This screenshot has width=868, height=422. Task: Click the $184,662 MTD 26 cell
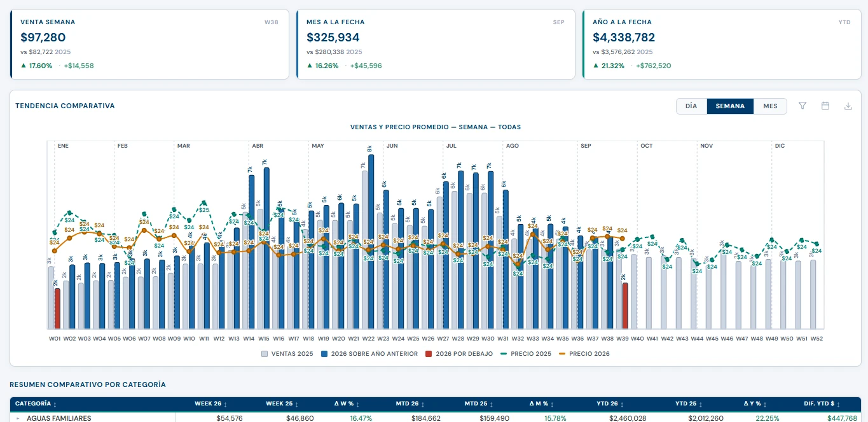pyautogui.click(x=426, y=418)
